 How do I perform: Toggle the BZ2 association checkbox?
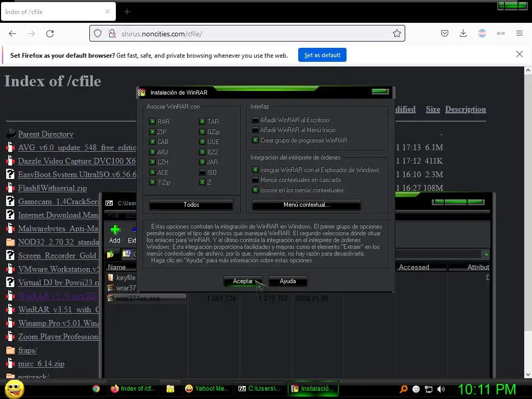pos(202,152)
